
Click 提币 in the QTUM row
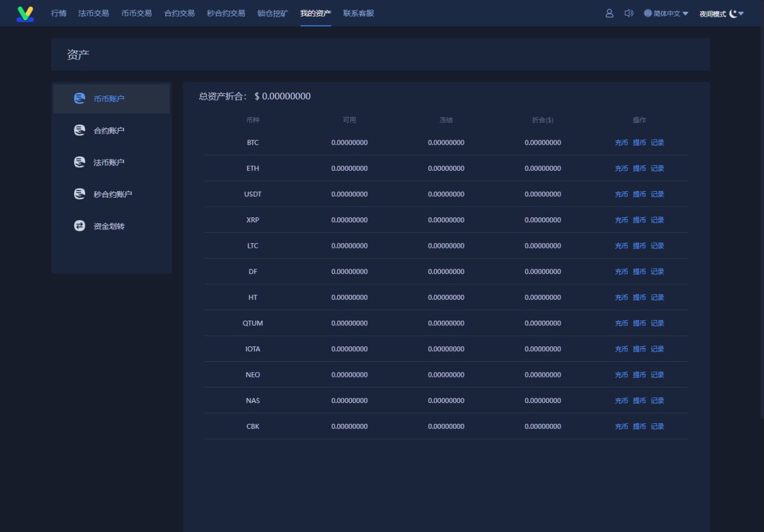[x=639, y=323]
